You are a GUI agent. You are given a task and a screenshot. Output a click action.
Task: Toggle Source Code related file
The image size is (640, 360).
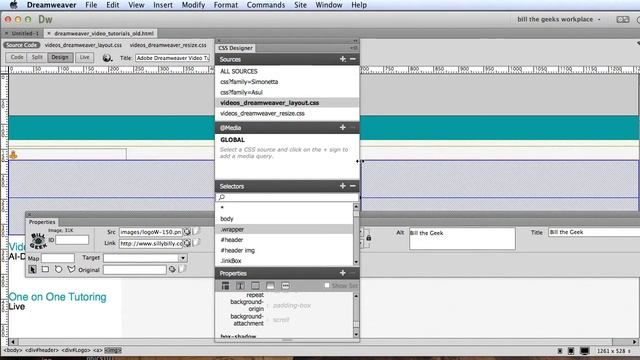(x=22, y=45)
